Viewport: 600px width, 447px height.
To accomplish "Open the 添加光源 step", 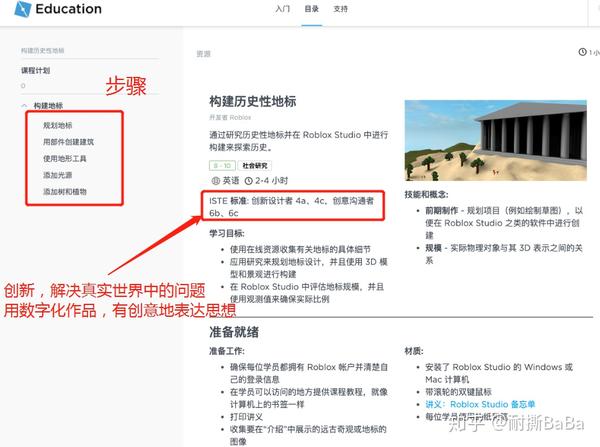I will pyautogui.click(x=57, y=175).
